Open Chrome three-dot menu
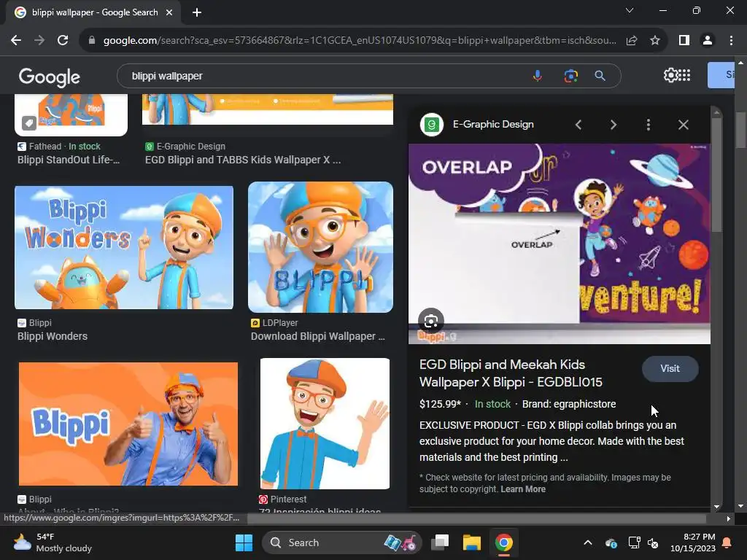This screenshot has width=747, height=560. click(731, 41)
